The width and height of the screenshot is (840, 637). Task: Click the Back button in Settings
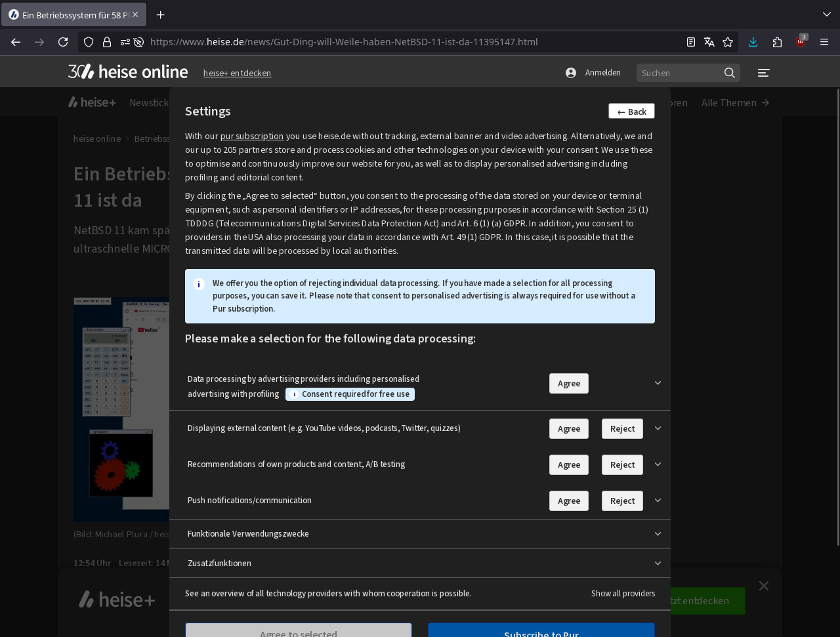point(631,112)
